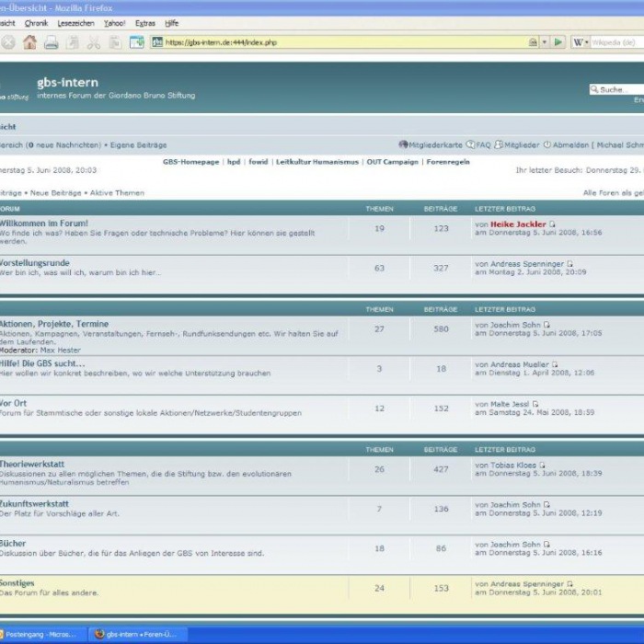The height and width of the screenshot is (644, 644).
Task: View latest post icon in Bücher row
Action: [546, 545]
